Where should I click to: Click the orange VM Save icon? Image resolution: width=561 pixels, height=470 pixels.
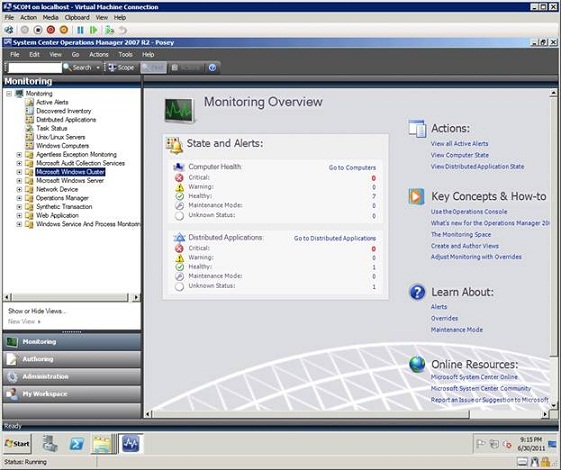point(64,30)
